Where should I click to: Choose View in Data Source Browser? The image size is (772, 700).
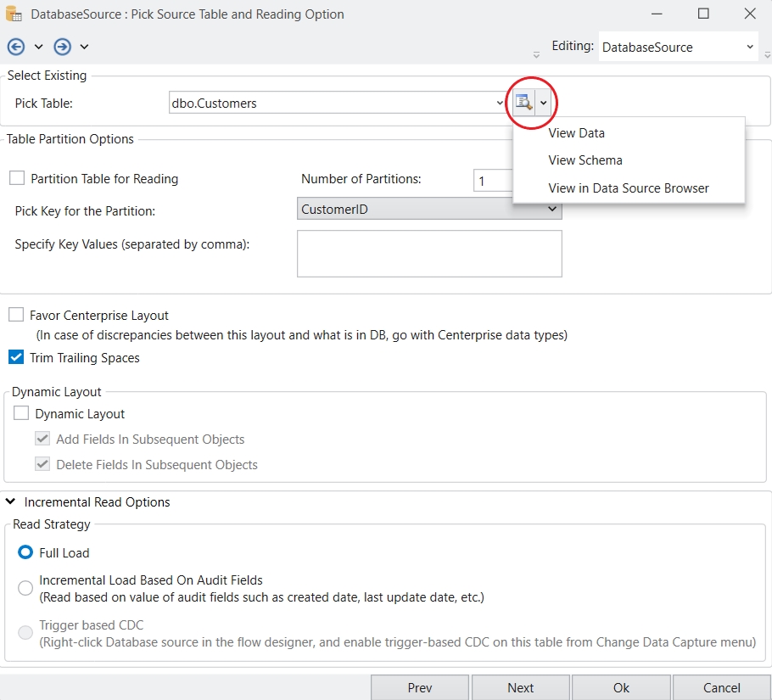click(628, 188)
